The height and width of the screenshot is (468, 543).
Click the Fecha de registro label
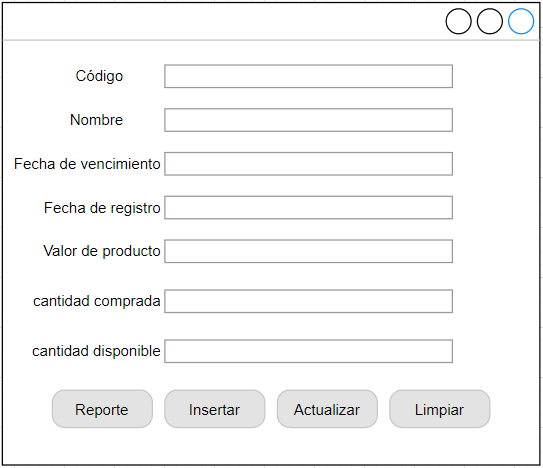pos(102,208)
